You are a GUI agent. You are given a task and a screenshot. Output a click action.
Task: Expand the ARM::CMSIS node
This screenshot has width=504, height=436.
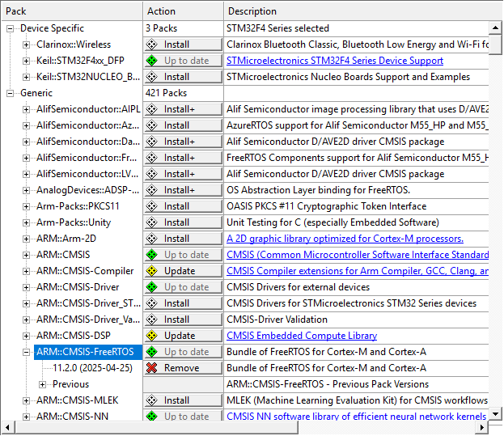[27, 255]
